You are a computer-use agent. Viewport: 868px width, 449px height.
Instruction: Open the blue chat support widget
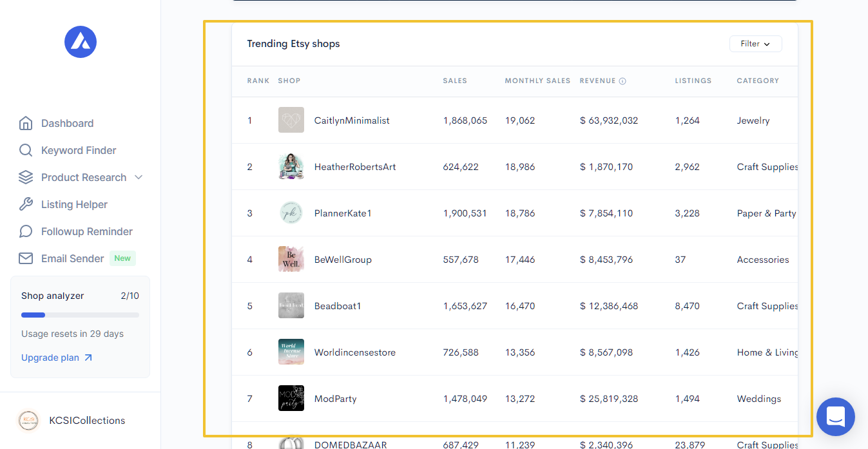[835, 417]
